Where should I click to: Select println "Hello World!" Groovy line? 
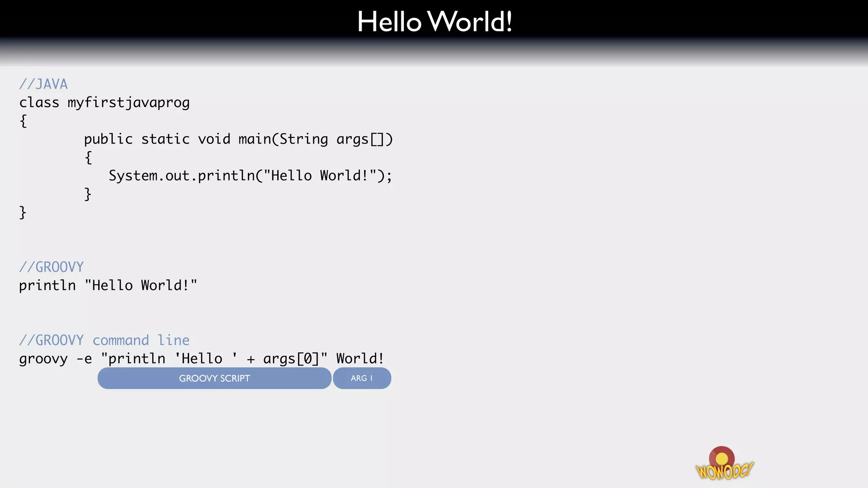108,286
